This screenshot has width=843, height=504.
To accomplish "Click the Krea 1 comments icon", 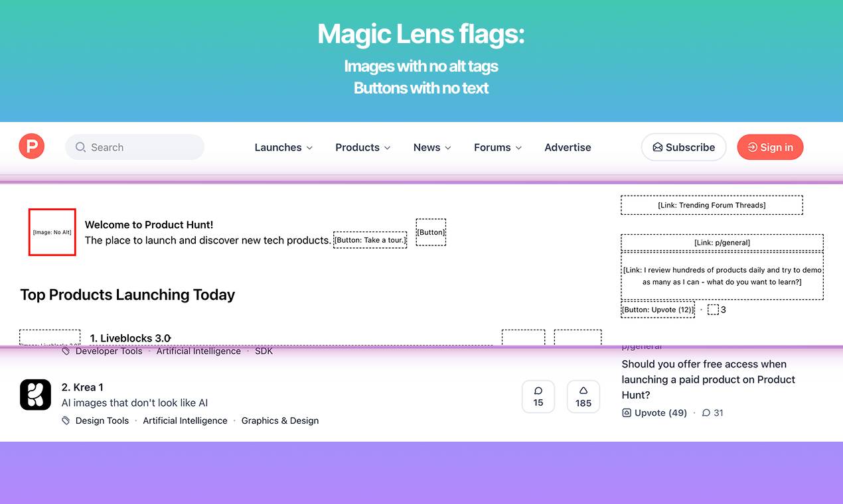I will (x=538, y=391).
